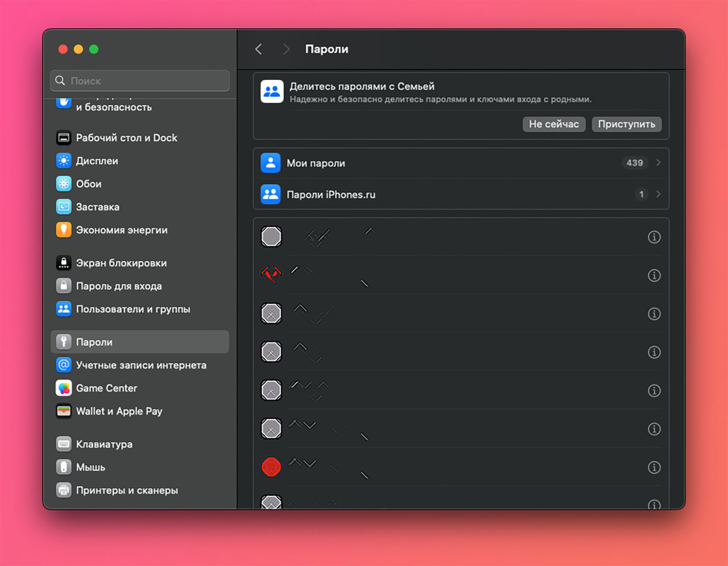Screen dimensions: 728x566
Task: Open Displays settings via its sun icon
Action: [64, 161]
